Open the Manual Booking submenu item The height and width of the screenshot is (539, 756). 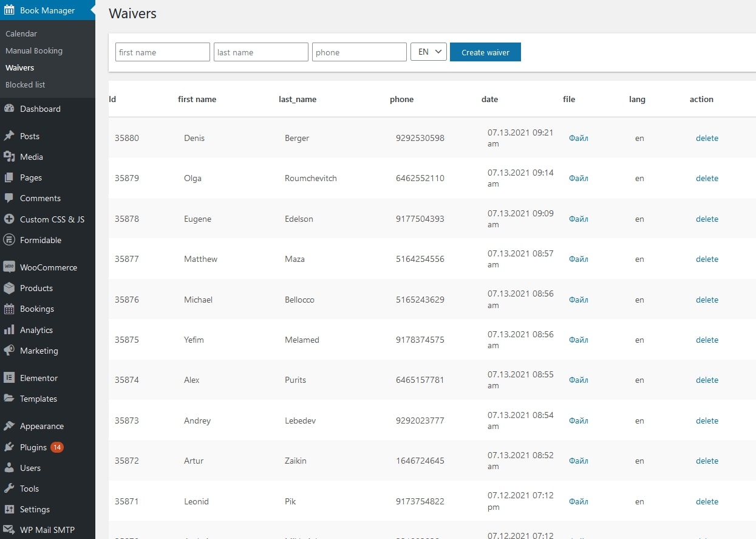coord(34,50)
